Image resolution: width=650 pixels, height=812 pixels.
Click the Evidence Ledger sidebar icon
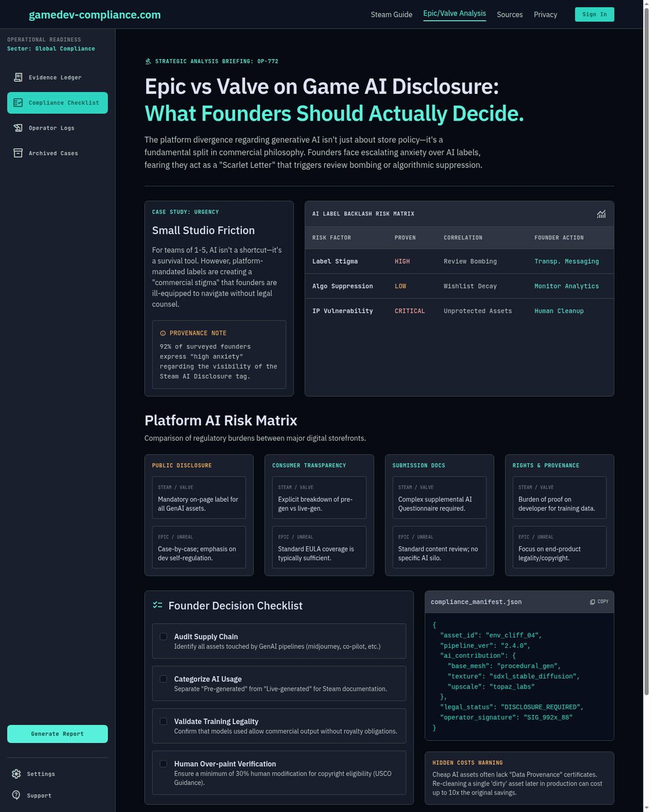point(18,77)
